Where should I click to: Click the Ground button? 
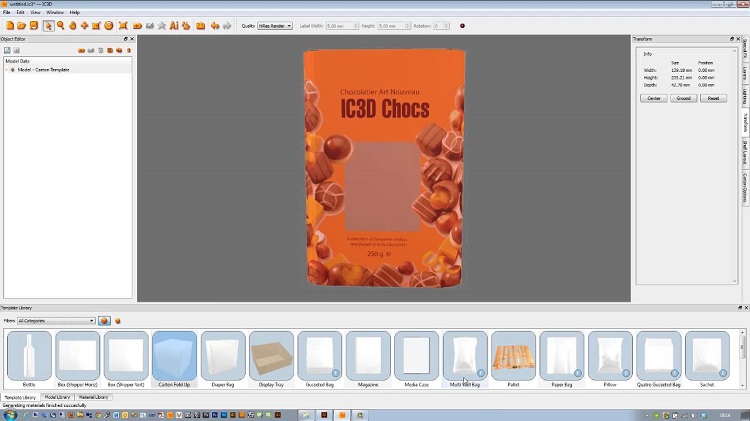[684, 98]
